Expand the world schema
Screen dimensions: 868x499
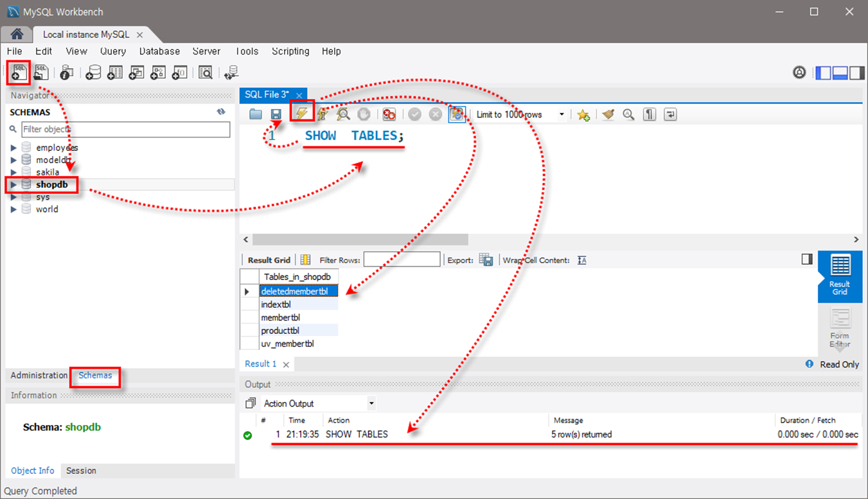point(14,209)
